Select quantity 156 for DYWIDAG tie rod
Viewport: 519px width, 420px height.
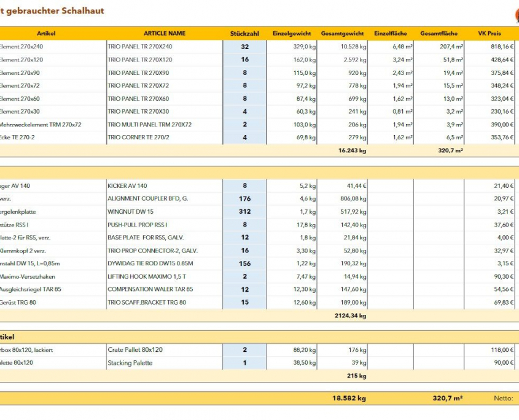(244, 263)
